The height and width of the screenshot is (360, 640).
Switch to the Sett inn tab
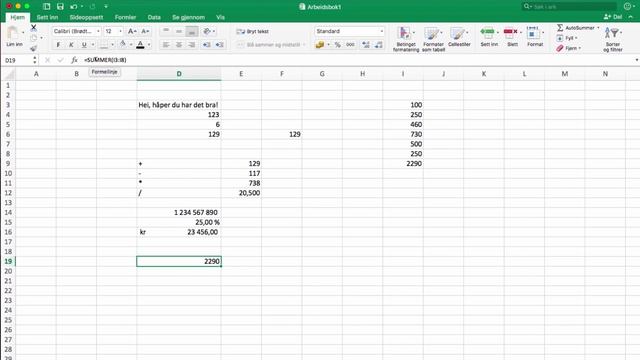click(47, 17)
